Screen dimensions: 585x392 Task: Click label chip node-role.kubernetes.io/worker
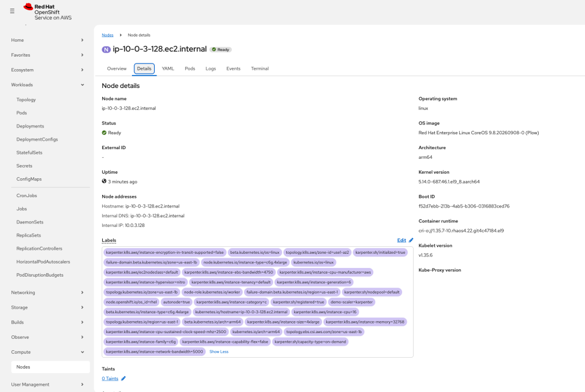[212, 292]
